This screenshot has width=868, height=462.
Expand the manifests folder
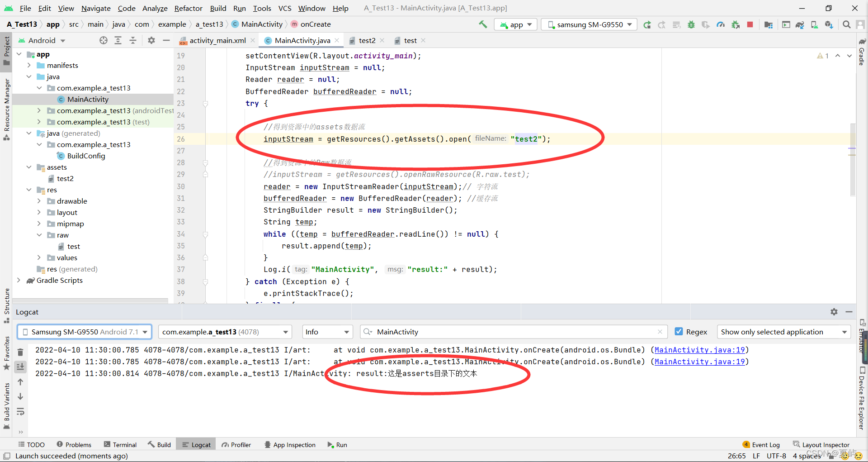(x=29, y=65)
